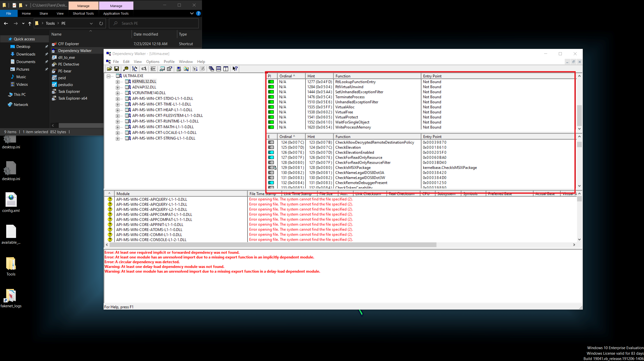Click the Save floppy disk toolbar icon
The height and width of the screenshot is (361, 644).
(116, 69)
